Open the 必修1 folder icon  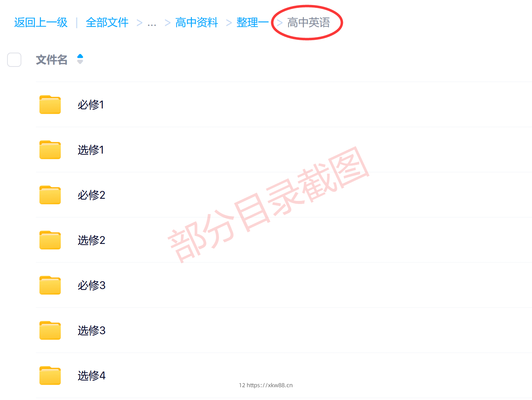pos(50,105)
